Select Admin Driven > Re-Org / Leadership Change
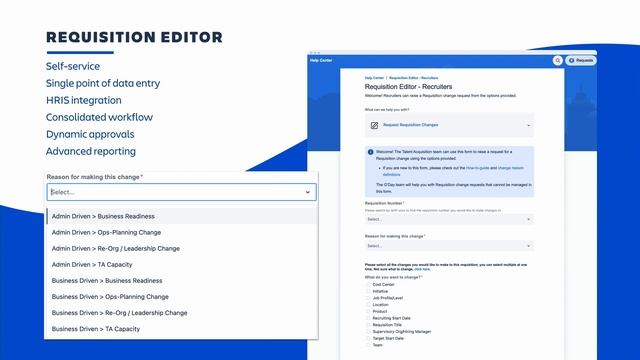Image resolution: width=640 pixels, height=360 pixels. [x=182, y=248]
